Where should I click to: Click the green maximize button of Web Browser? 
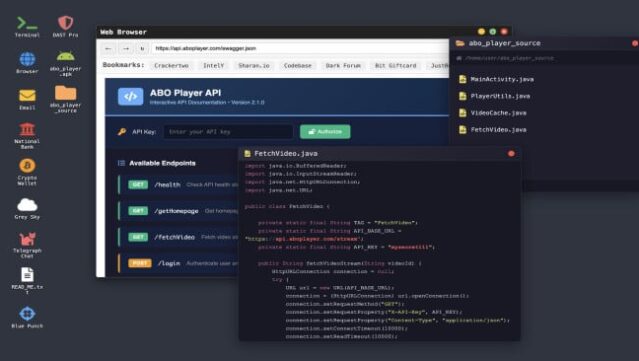[x=493, y=31]
